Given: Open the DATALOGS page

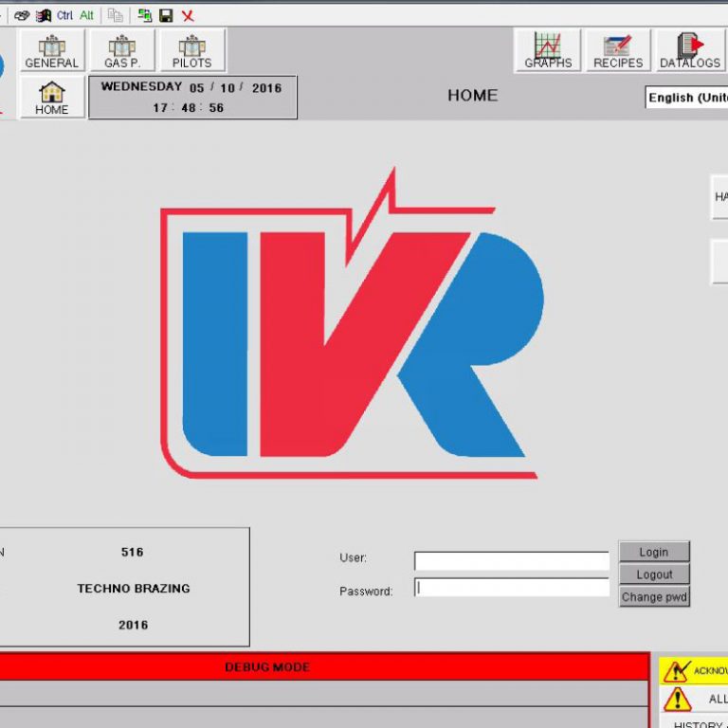Looking at the screenshot, I should [690, 50].
